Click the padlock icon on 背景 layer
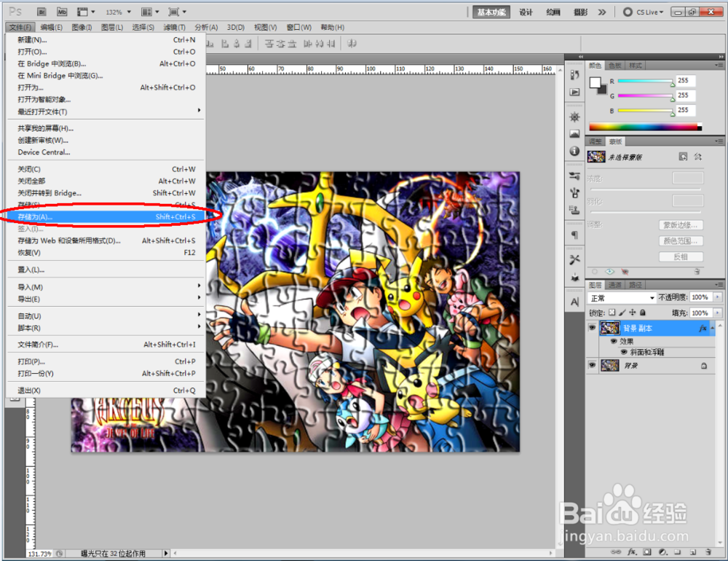 [x=704, y=366]
